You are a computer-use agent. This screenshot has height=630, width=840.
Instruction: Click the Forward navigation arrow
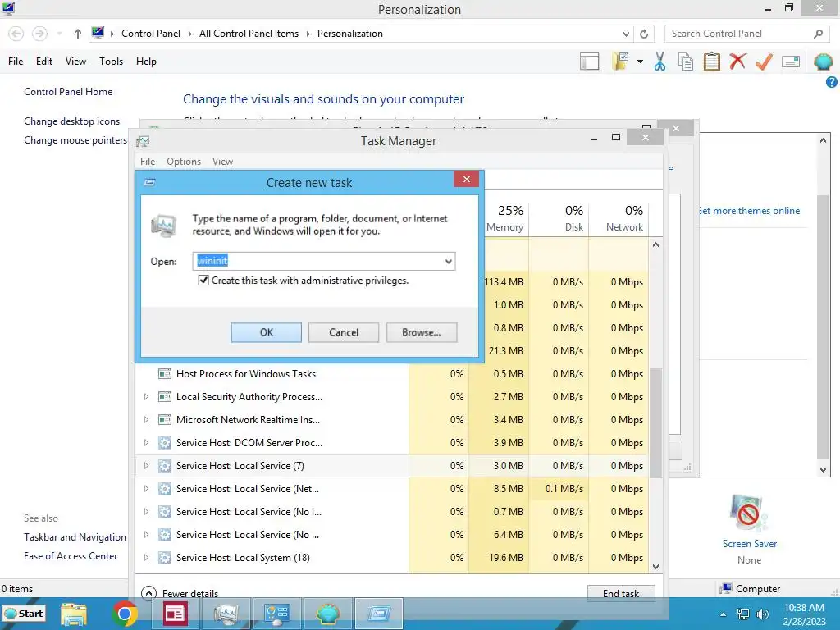click(x=39, y=34)
